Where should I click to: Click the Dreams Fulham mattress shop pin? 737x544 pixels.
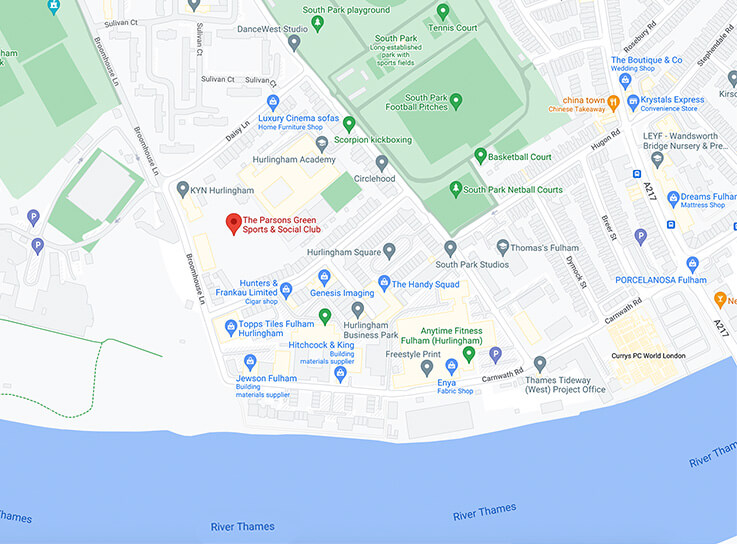tap(673, 199)
